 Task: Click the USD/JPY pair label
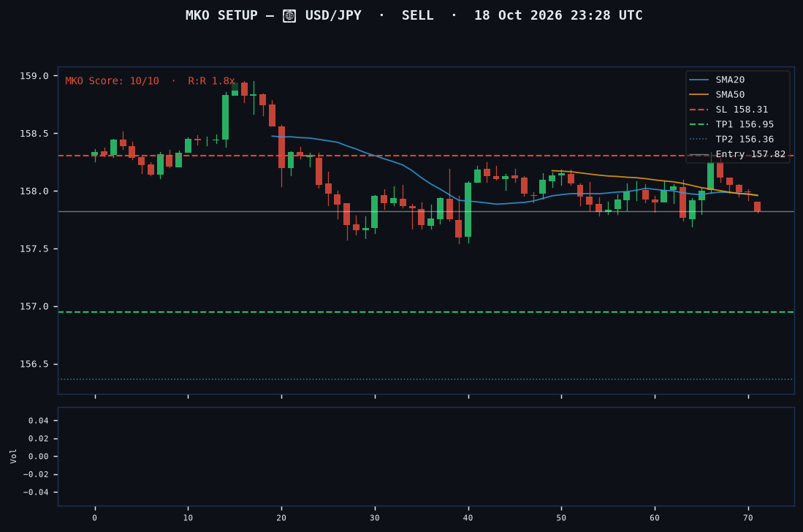tap(333, 15)
